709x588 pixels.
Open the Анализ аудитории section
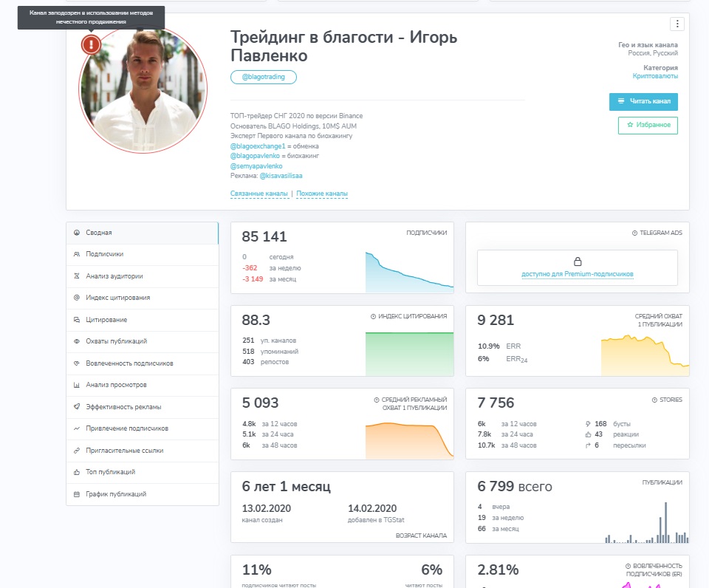143,276
